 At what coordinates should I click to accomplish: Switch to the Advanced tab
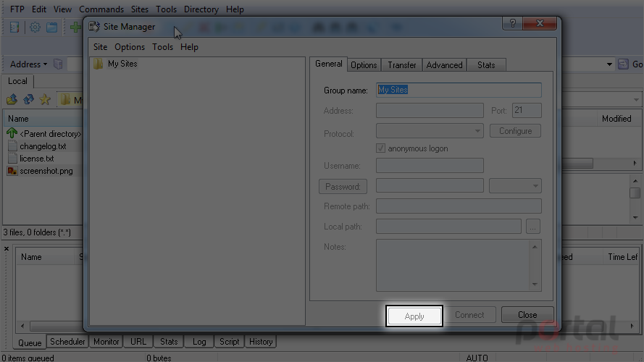(x=444, y=65)
